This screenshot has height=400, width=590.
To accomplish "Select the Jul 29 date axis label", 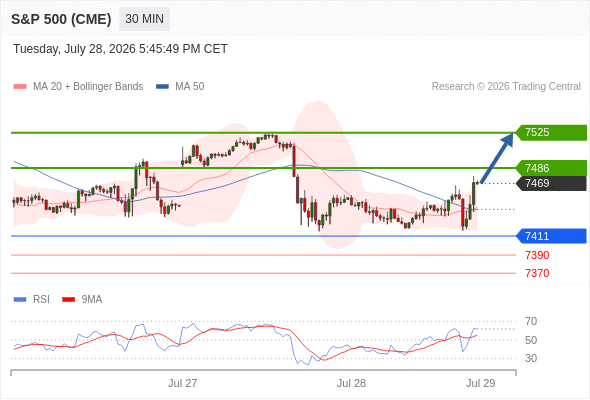I will click(x=481, y=383).
